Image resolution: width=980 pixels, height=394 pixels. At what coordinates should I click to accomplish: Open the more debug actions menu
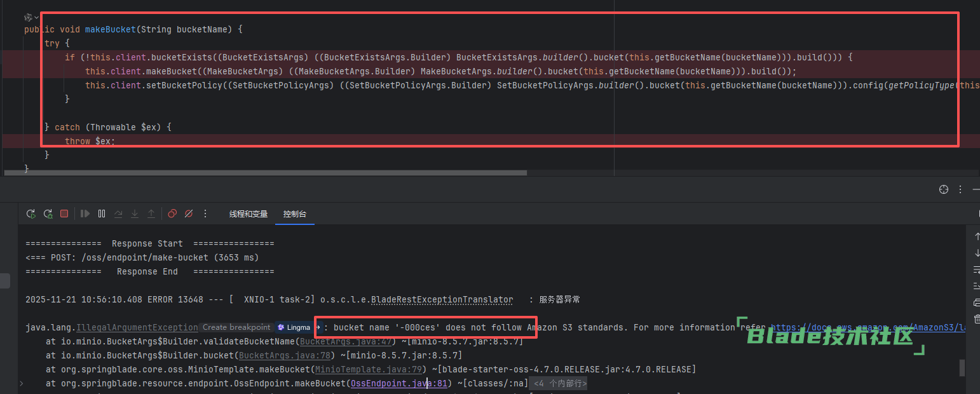pyautogui.click(x=205, y=214)
